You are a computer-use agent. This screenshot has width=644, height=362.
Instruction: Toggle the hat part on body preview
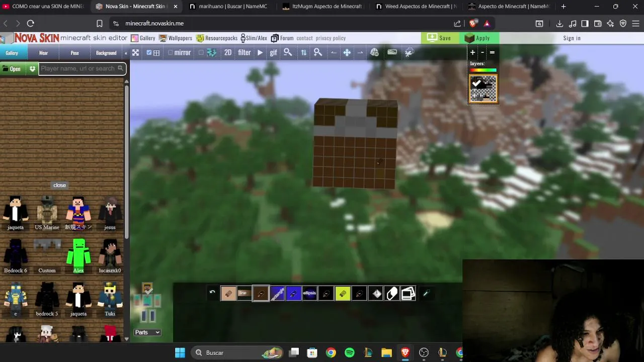147,289
